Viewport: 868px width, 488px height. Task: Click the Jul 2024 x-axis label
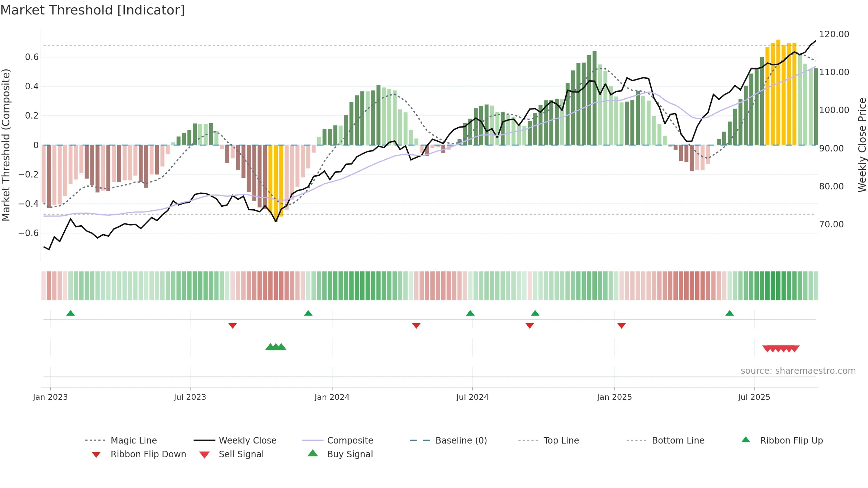tap(472, 397)
